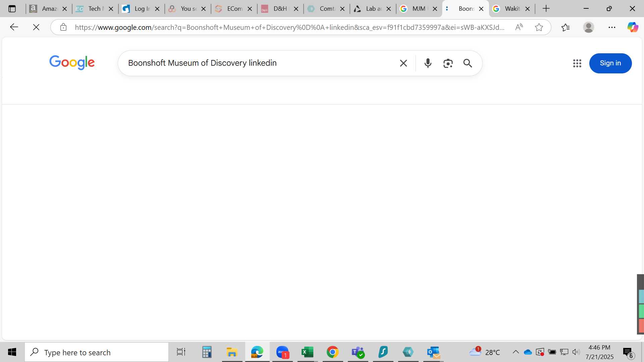Clear the Google search box
The height and width of the screenshot is (362, 644).
pos(404,63)
